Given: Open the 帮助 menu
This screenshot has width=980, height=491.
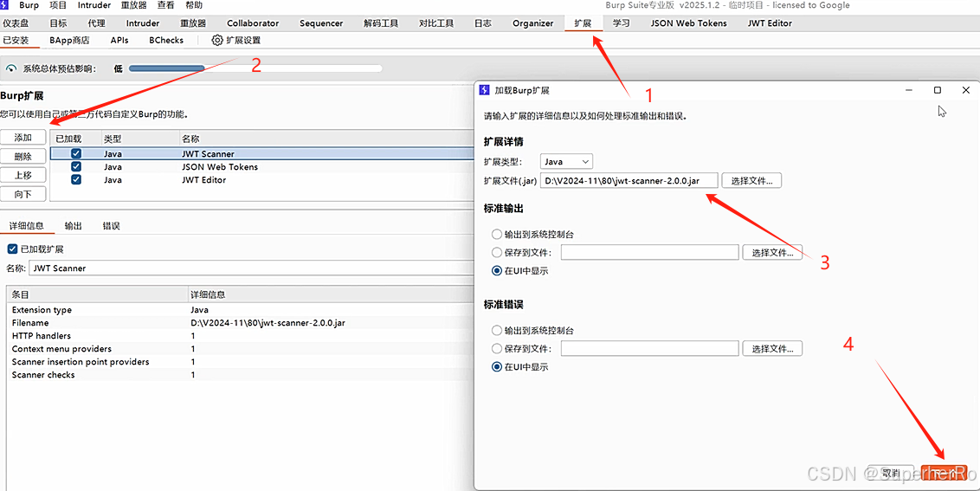Looking at the screenshot, I should (195, 5).
